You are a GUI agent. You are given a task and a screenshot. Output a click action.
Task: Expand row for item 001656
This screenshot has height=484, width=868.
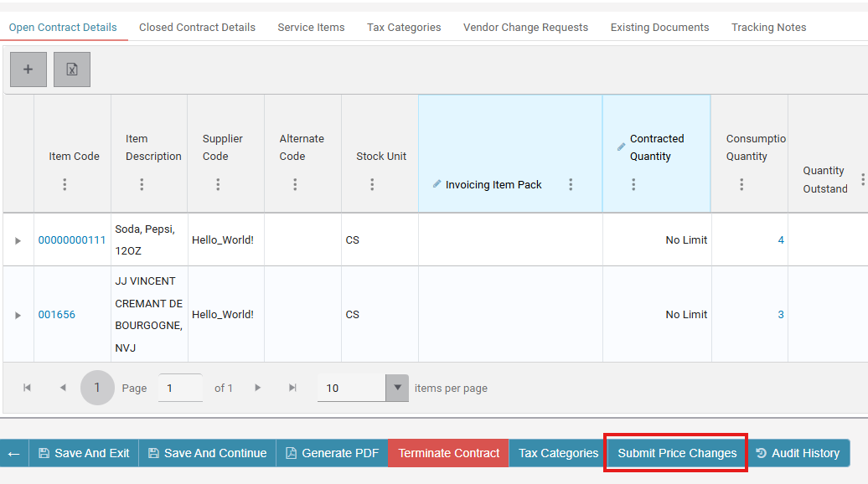pyautogui.click(x=18, y=315)
